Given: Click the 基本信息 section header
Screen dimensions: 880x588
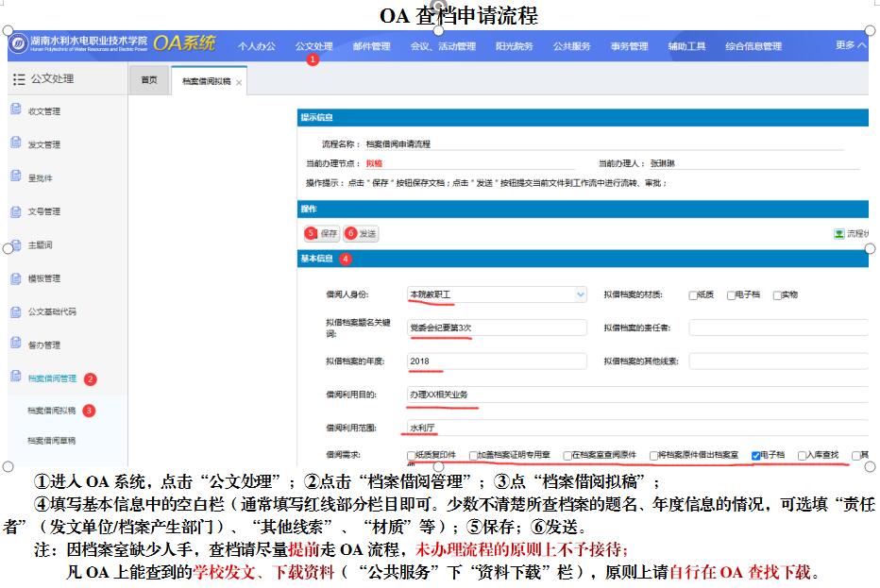Looking at the screenshot, I should (x=583, y=259).
